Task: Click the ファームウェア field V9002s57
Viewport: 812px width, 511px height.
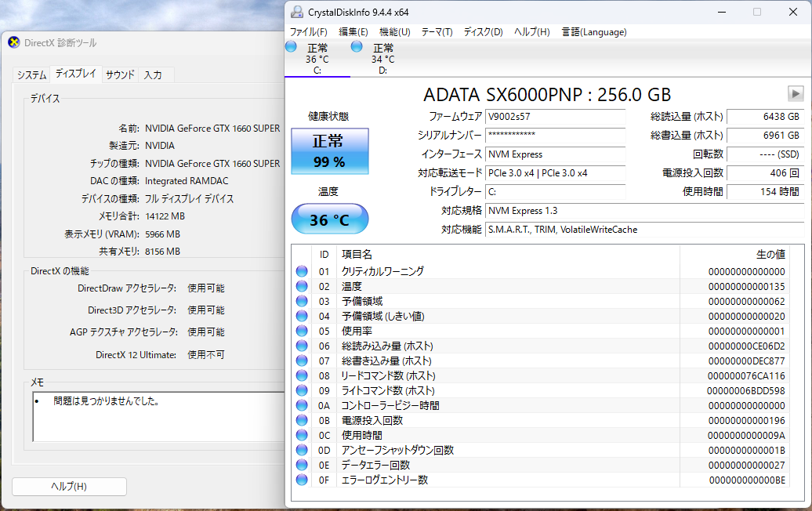Action: click(x=555, y=117)
